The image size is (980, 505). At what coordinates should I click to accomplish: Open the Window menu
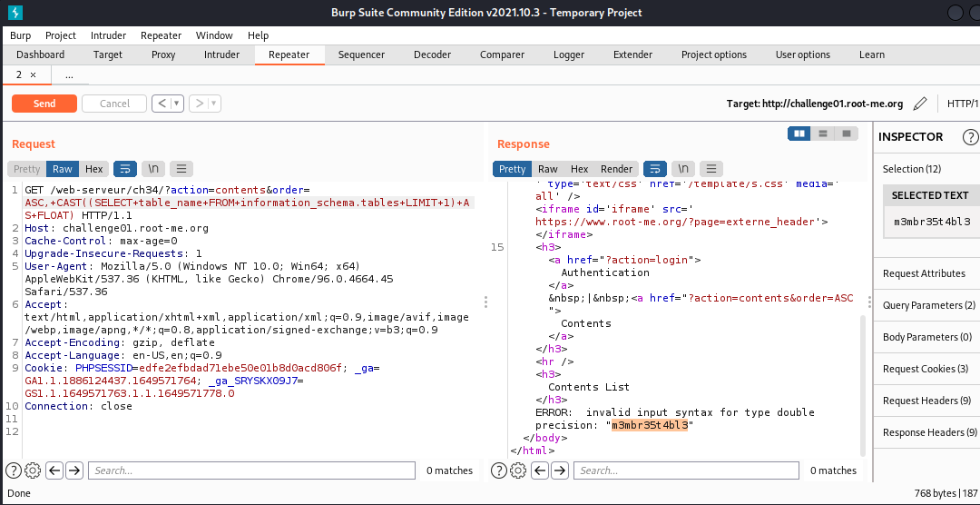[214, 35]
